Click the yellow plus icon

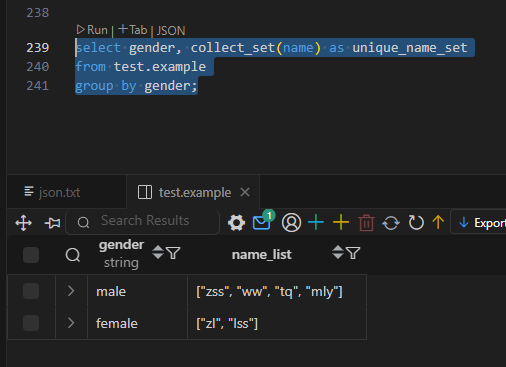[341, 222]
